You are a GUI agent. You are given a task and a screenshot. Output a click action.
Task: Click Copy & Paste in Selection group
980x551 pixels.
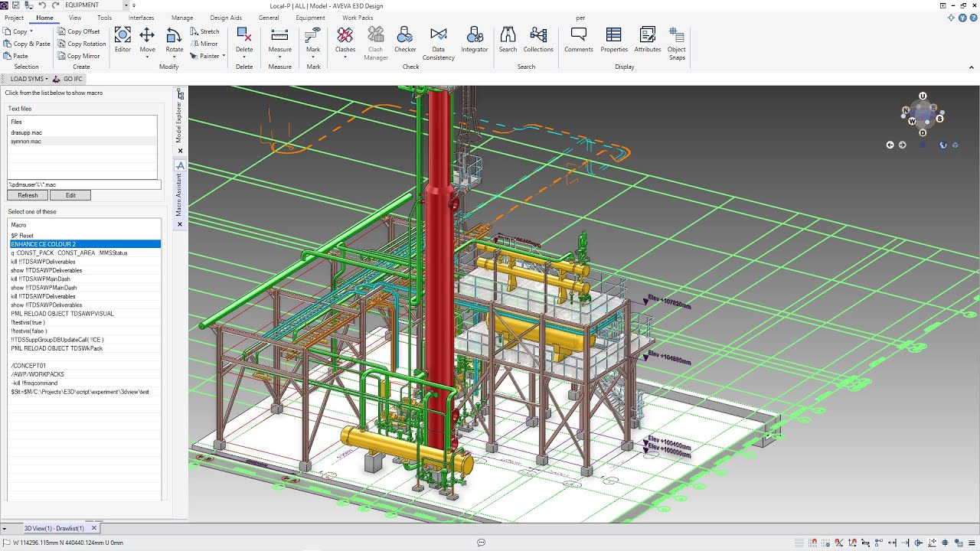(26, 44)
